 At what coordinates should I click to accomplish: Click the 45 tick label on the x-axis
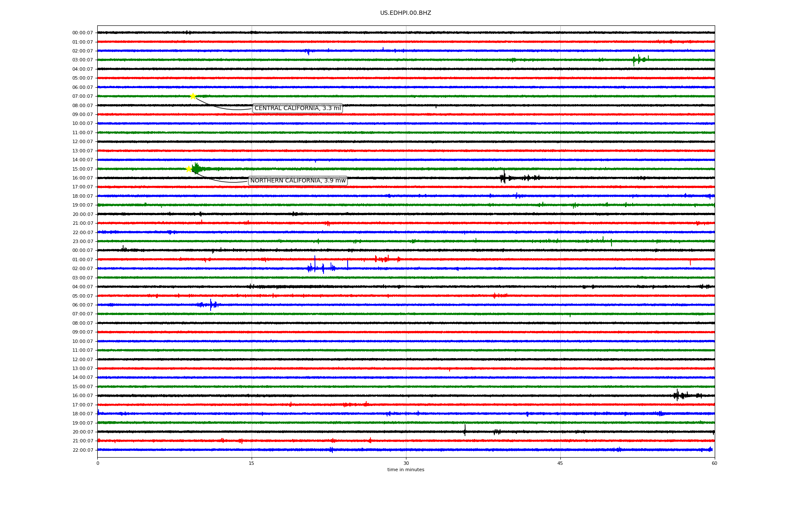pyautogui.click(x=560, y=463)
